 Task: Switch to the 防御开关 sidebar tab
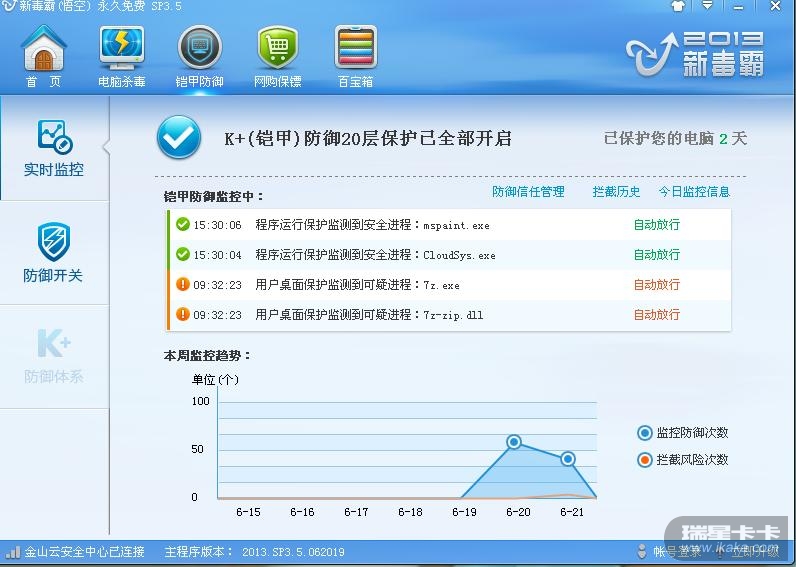(x=53, y=253)
